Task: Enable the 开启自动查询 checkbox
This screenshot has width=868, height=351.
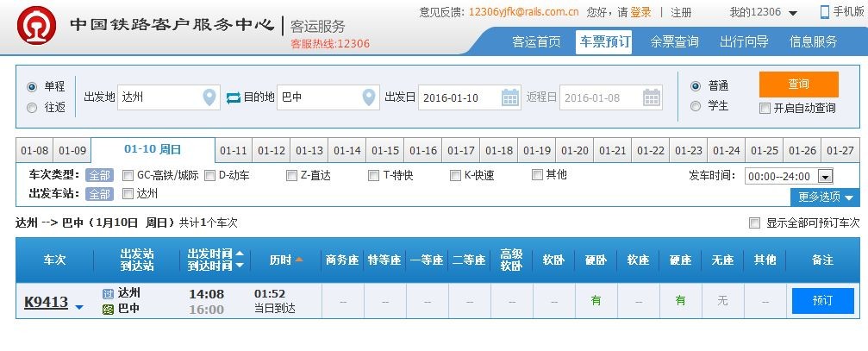Action: (x=765, y=108)
